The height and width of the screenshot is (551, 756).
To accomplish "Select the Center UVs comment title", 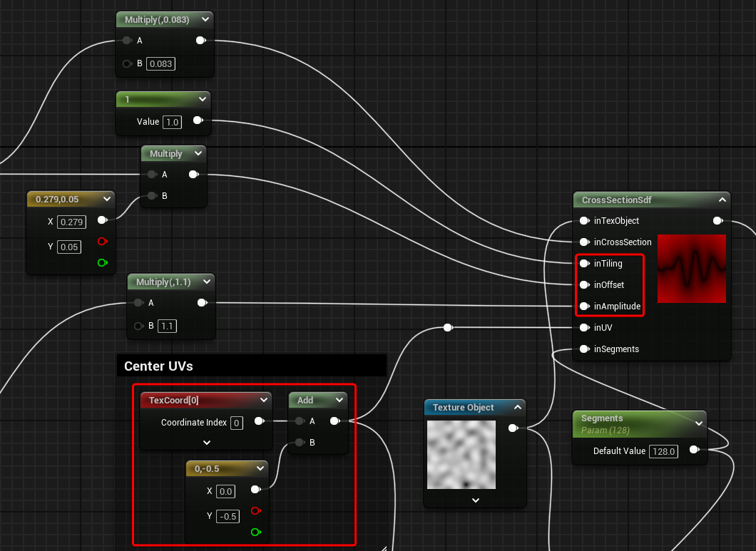I will pyautogui.click(x=158, y=366).
